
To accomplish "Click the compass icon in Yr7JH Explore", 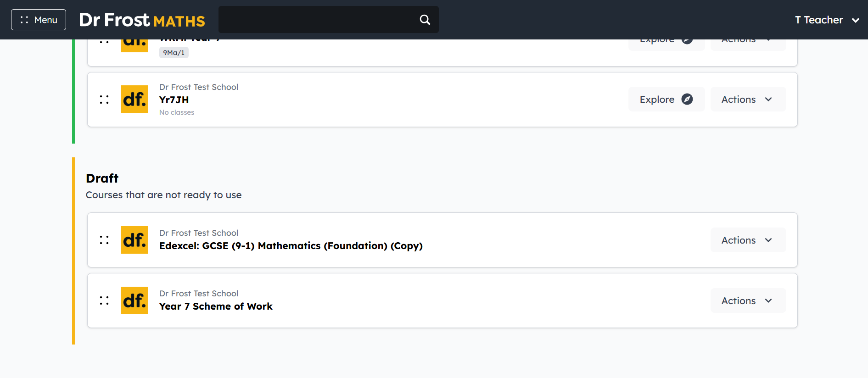I will (x=687, y=99).
